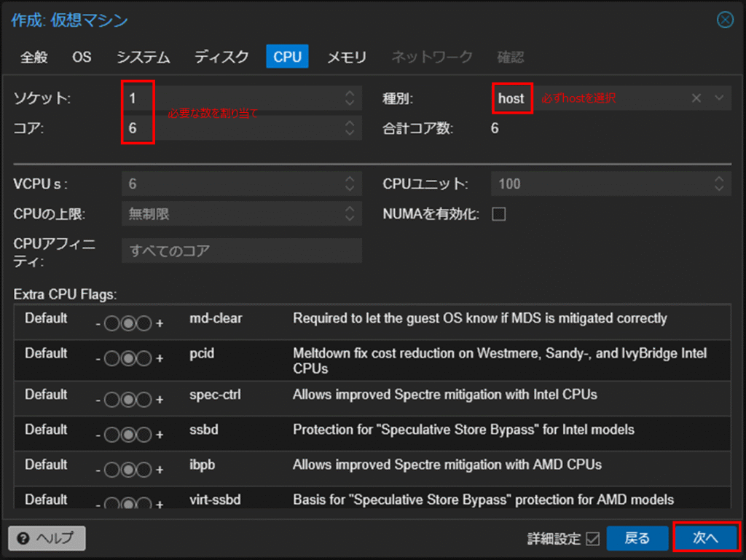Set spec-ctrl flag to default middle radio
746x560 pixels.
(x=127, y=399)
